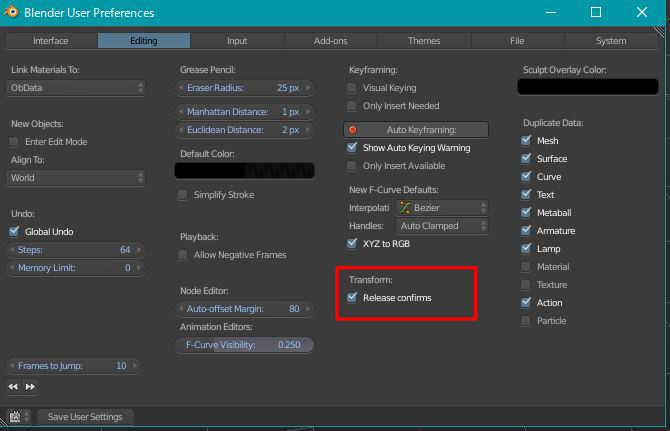This screenshot has height=431, width=670.
Task: Jump backward with the rewind arrows icon
Action: [x=13, y=387]
